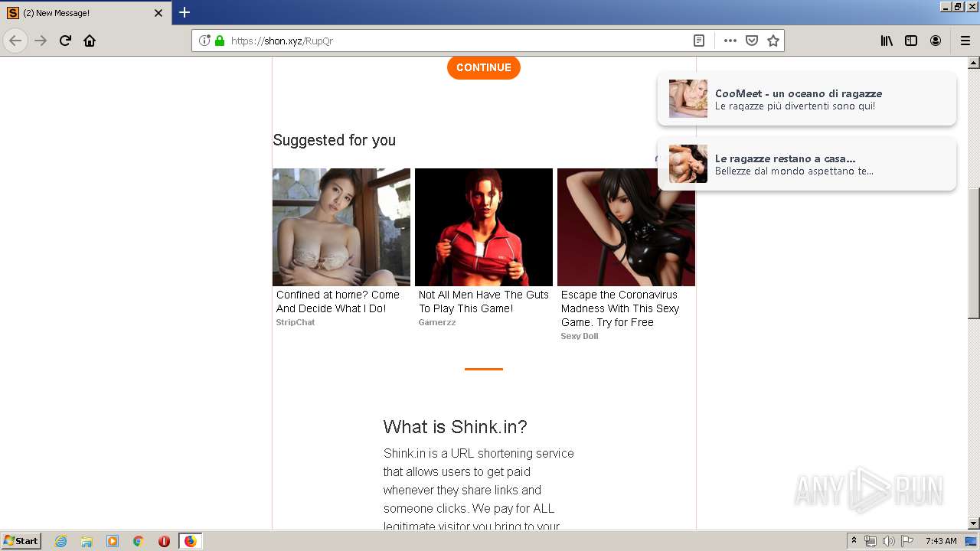
Task: Close the New Message tab
Action: tap(158, 13)
